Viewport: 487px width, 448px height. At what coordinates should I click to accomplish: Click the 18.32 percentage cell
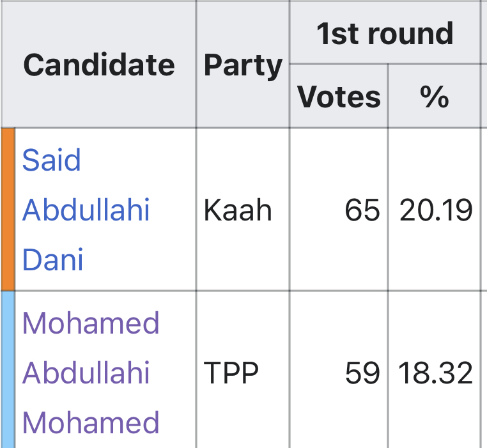point(434,369)
